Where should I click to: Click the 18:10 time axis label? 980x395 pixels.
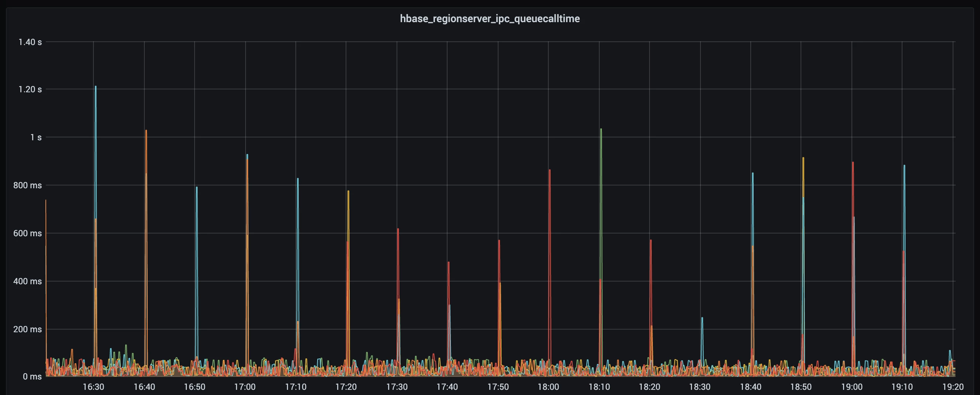599,387
